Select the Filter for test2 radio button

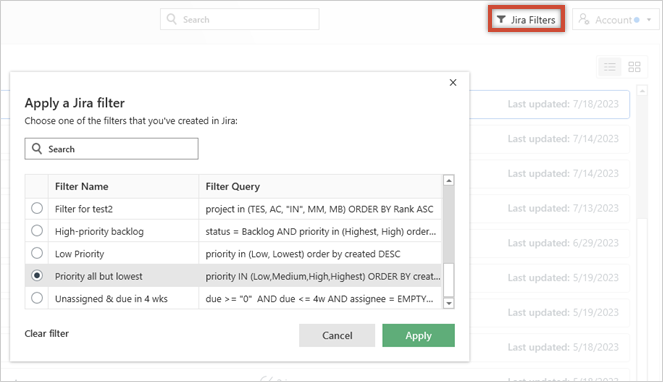[37, 208]
